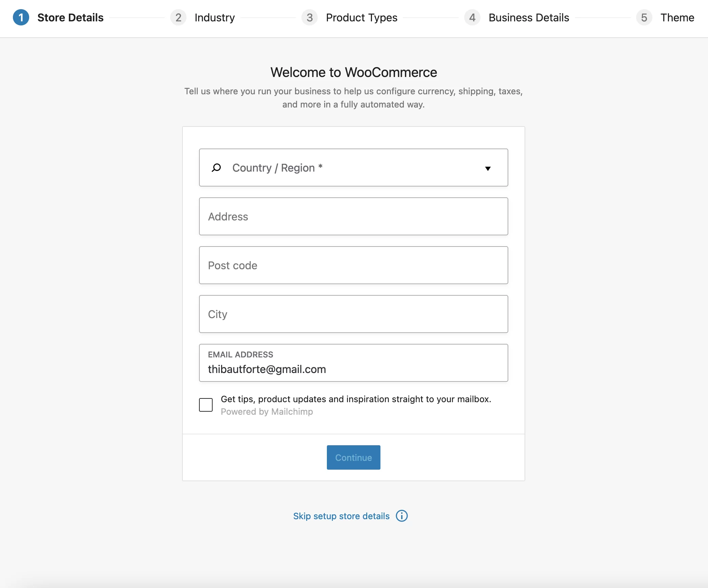Image resolution: width=708 pixels, height=588 pixels.
Task: Click the Theme step 5 circle icon
Action: [x=645, y=17]
